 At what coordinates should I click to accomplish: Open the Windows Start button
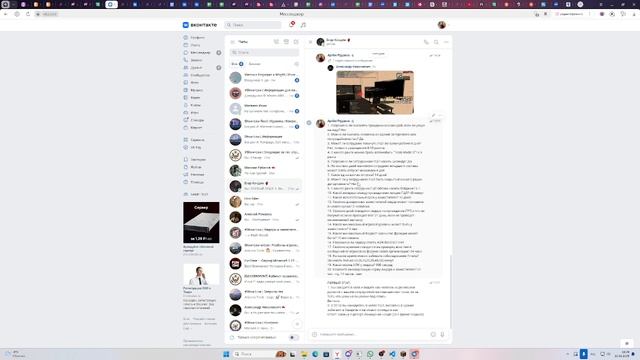(x=226, y=354)
